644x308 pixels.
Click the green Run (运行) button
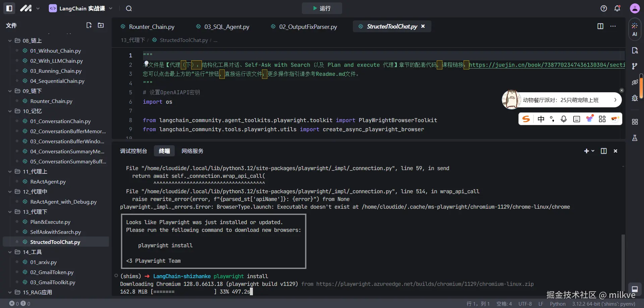click(322, 8)
